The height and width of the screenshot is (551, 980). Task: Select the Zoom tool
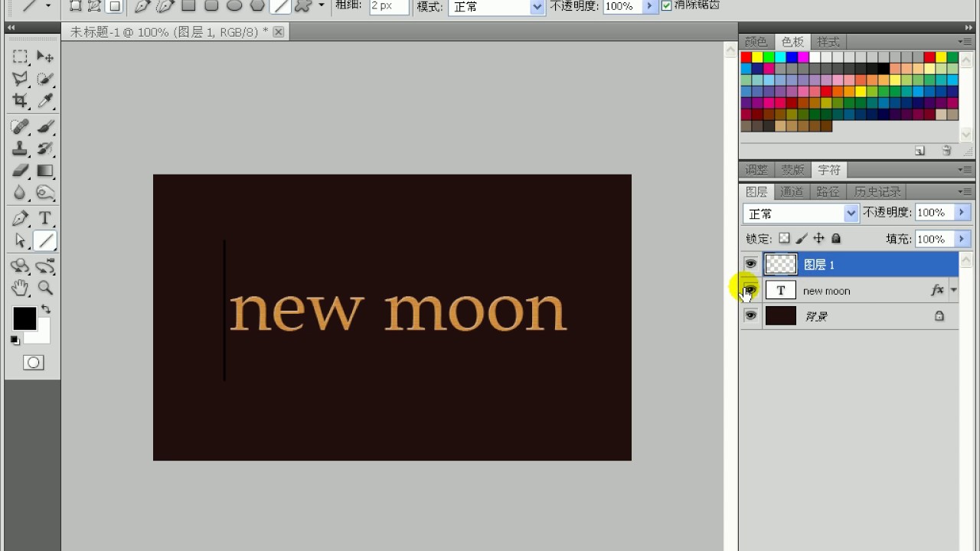coord(45,289)
